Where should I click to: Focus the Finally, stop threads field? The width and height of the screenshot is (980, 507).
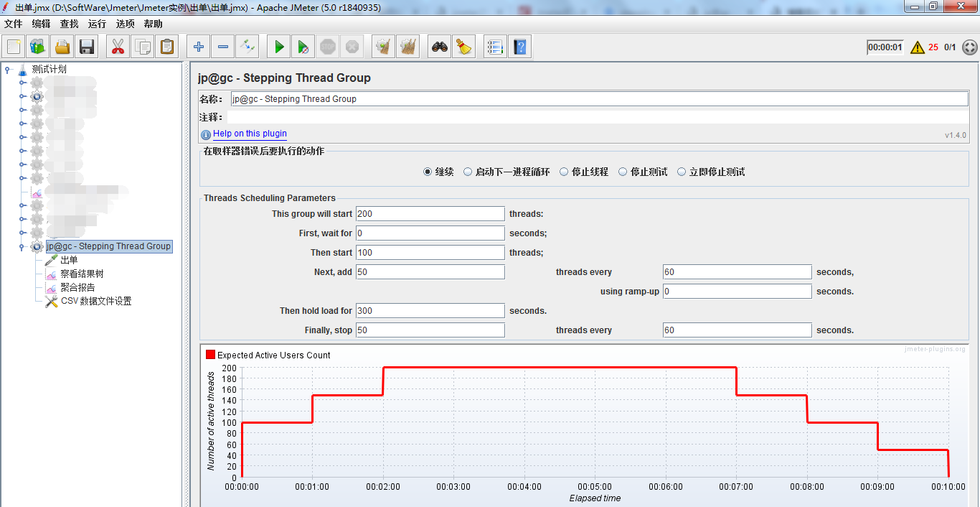pyautogui.click(x=430, y=330)
